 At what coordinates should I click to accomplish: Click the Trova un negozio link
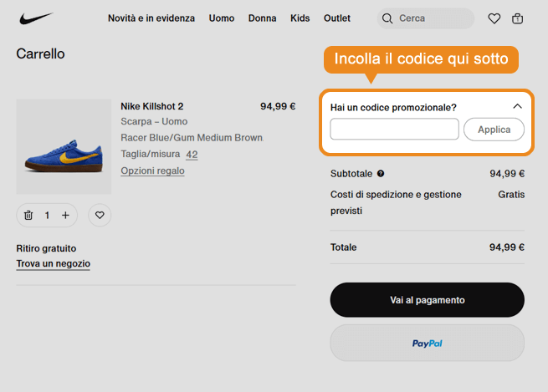53,264
